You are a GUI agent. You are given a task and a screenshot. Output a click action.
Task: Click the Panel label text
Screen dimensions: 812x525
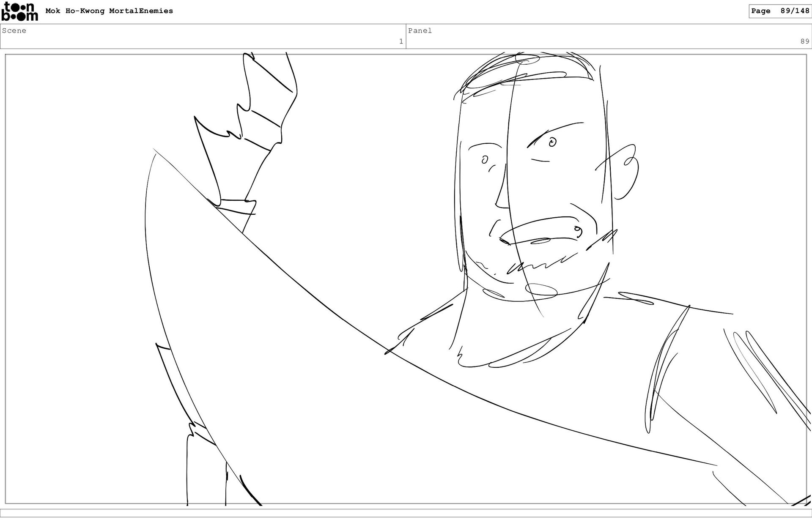point(420,30)
